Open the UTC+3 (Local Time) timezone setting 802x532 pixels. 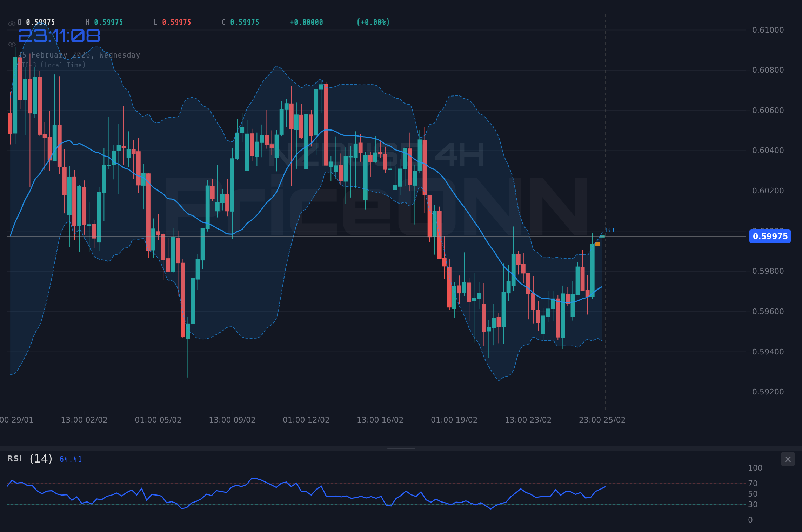(52, 65)
